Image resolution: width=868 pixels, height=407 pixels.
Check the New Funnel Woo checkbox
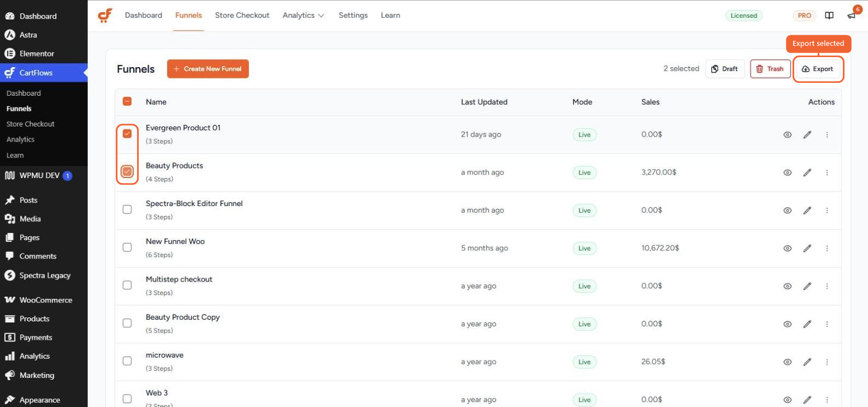[x=127, y=247]
